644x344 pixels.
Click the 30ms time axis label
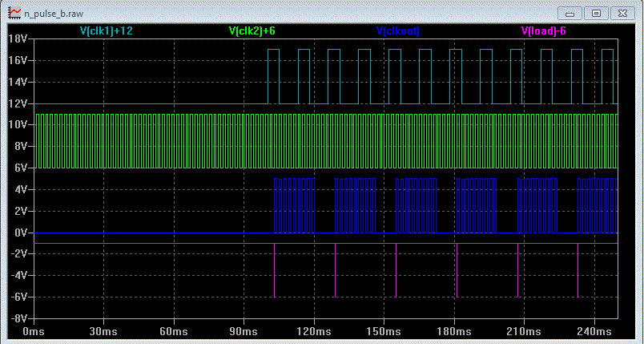103,331
